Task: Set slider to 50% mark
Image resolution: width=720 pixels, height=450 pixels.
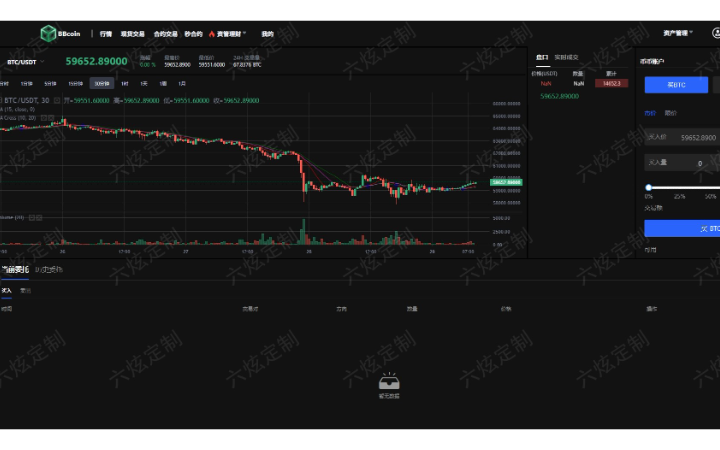Action: tap(710, 197)
